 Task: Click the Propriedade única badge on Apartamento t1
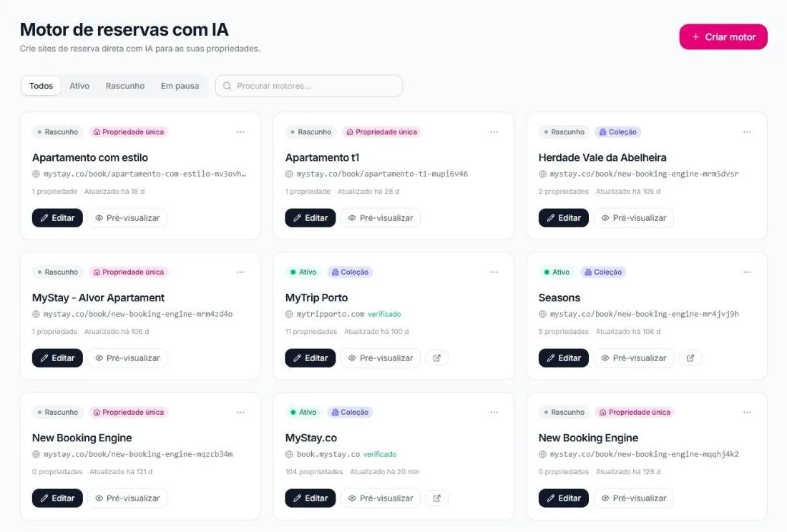pyautogui.click(x=381, y=132)
